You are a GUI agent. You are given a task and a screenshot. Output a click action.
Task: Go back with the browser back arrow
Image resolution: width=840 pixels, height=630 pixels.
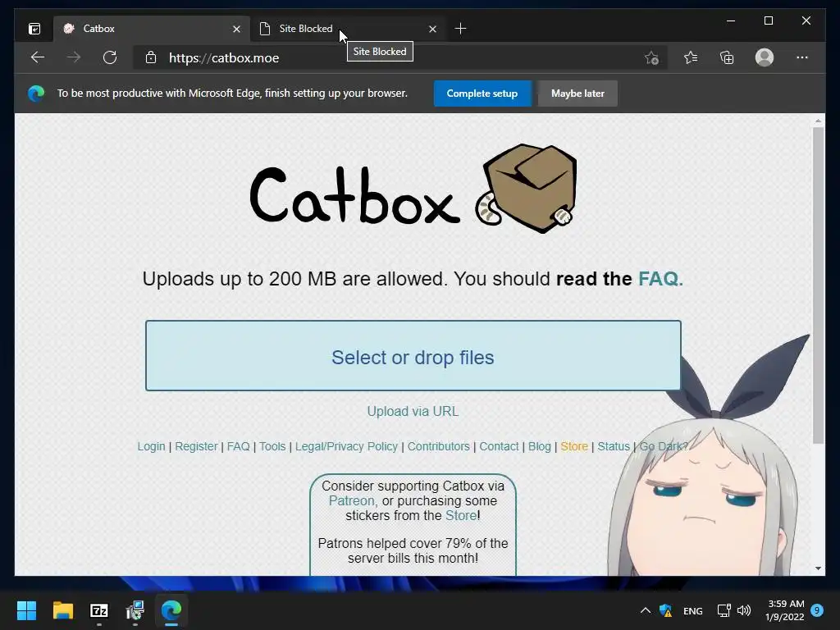pyautogui.click(x=38, y=57)
